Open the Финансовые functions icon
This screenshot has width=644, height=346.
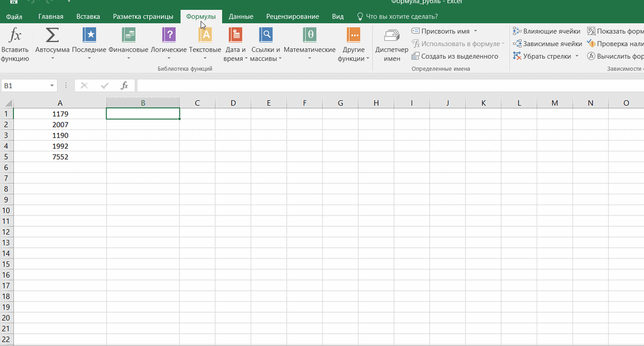(128, 35)
